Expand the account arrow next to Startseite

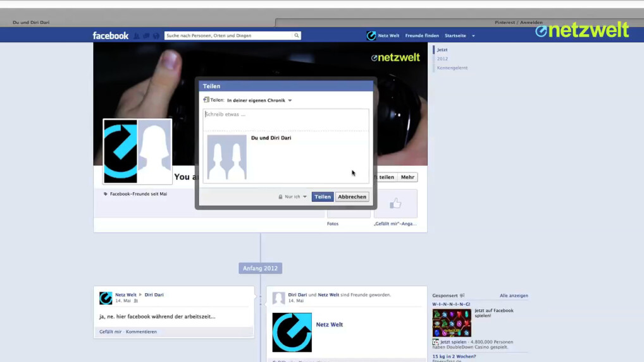(x=473, y=36)
